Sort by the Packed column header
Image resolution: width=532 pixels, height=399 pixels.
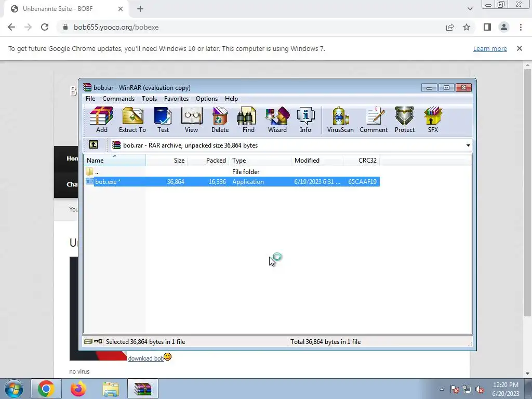(x=208, y=160)
